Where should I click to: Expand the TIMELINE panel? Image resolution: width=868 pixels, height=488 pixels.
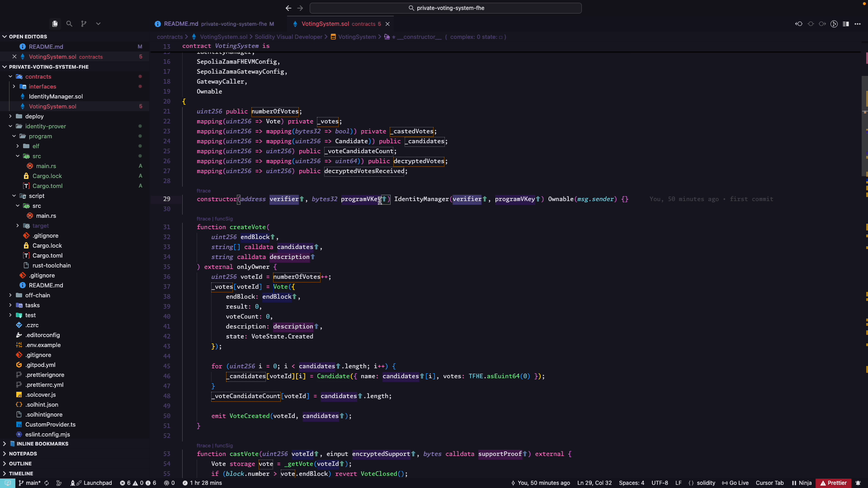pyautogui.click(x=75, y=474)
